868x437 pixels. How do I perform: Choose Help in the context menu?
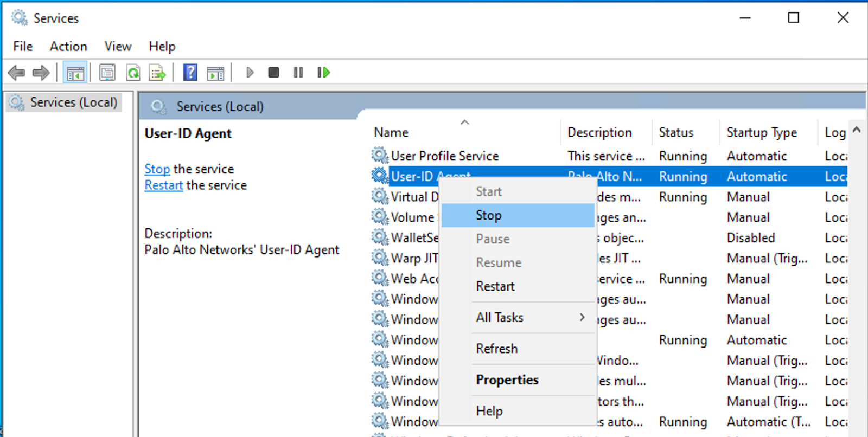pyautogui.click(x=518, y=411)
